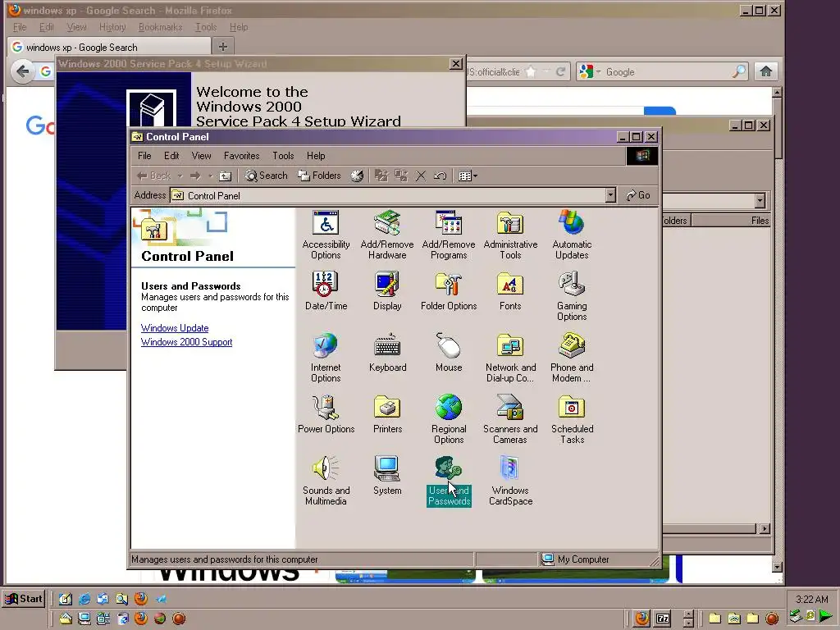The width and height of the screenshot is (840, 630).
Task: Click Search in Control Panel toolbar
Action: [267, 176]
